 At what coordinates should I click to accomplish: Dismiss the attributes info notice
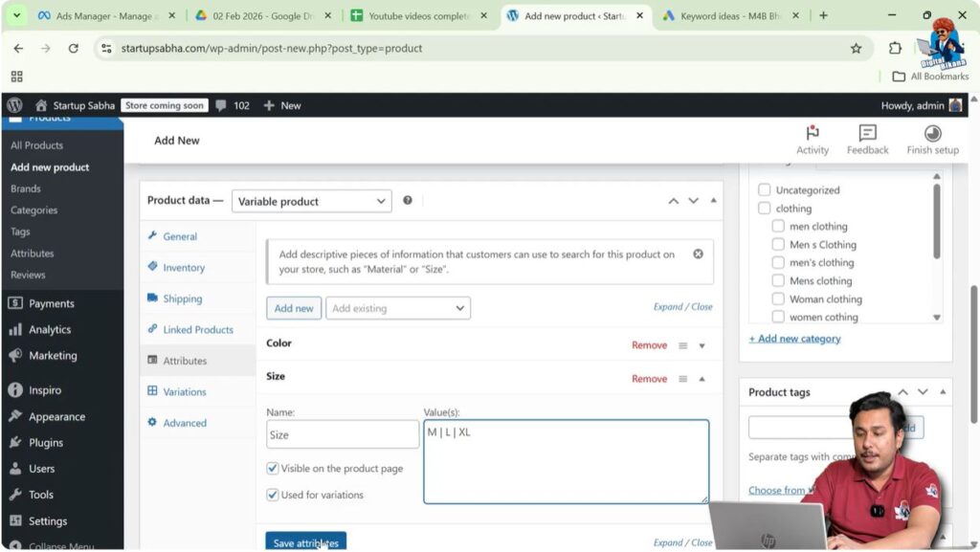[698, 254]
